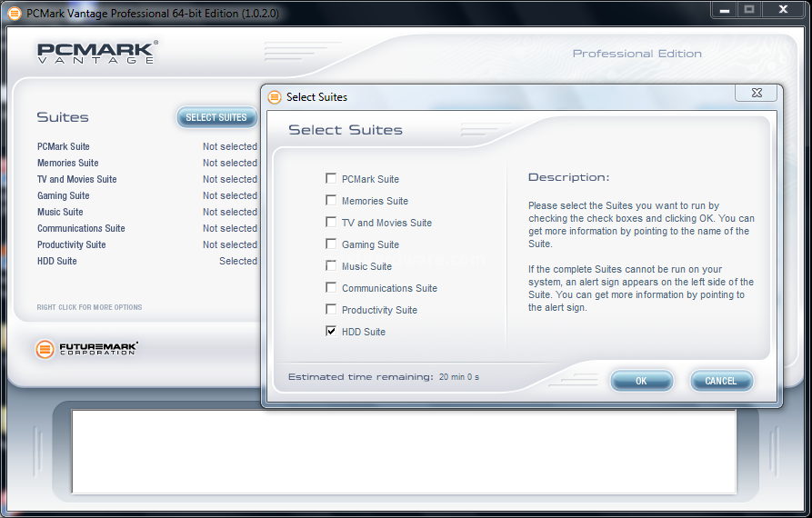Tick the TV and Movies Suite checkbox

(331, 222)
